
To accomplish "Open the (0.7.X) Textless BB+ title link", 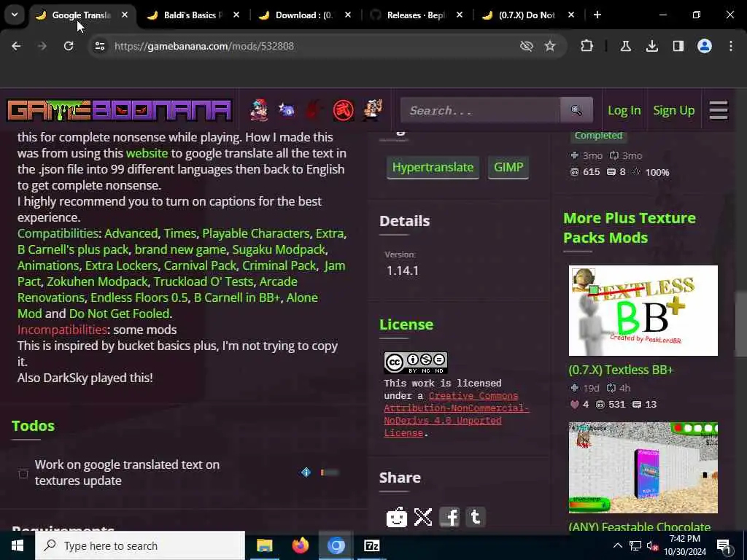I will point(621,370).
